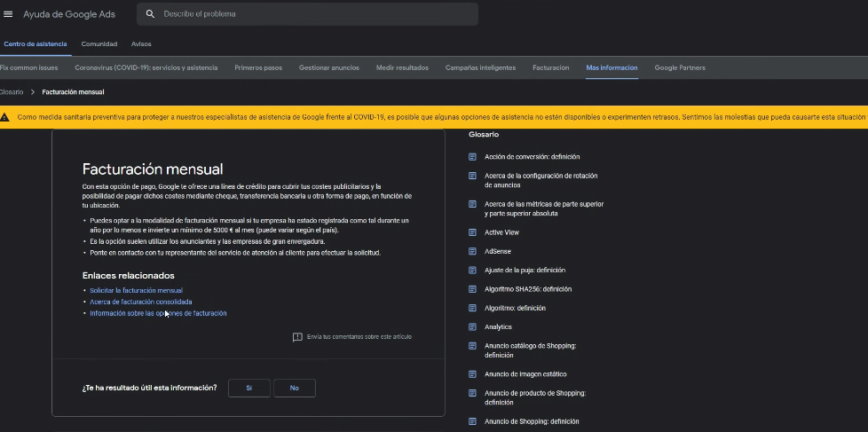Switch to the Centro de asistencia tab

[36, 43]
